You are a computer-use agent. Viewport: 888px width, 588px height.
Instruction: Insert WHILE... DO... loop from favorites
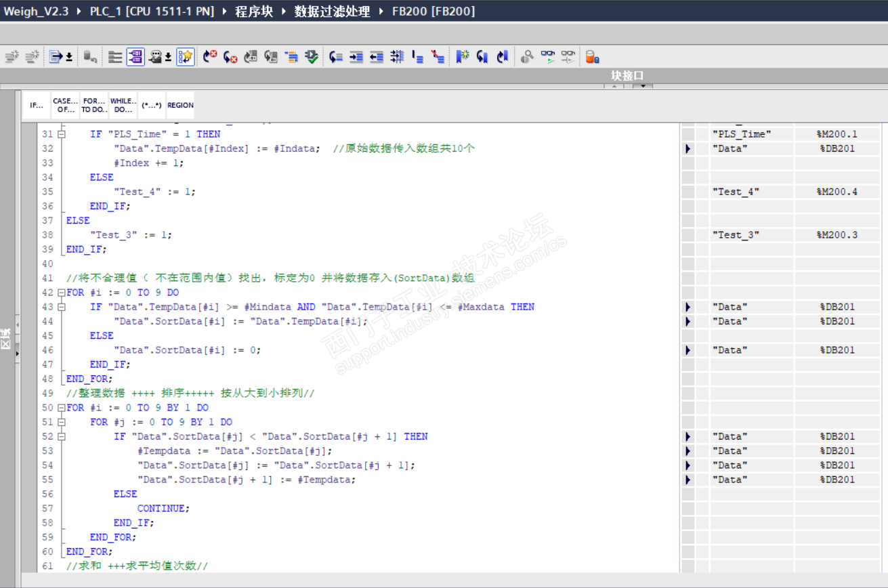pyautogui.click(x=123, y=106)
